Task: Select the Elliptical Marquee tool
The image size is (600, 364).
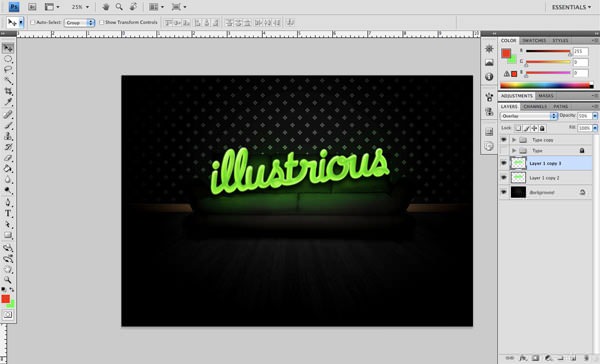Action: click(8, 59)
